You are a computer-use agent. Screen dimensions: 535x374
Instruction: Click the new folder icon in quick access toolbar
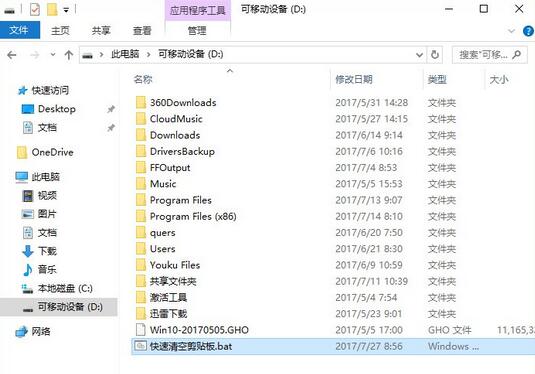click(x=52, y=10)
